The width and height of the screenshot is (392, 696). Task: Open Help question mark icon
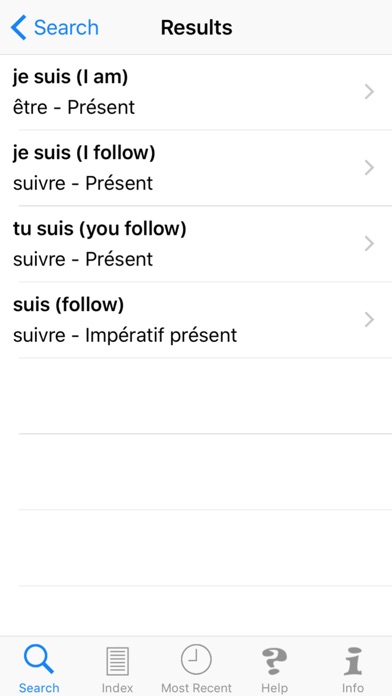click(x=274, y=661)
